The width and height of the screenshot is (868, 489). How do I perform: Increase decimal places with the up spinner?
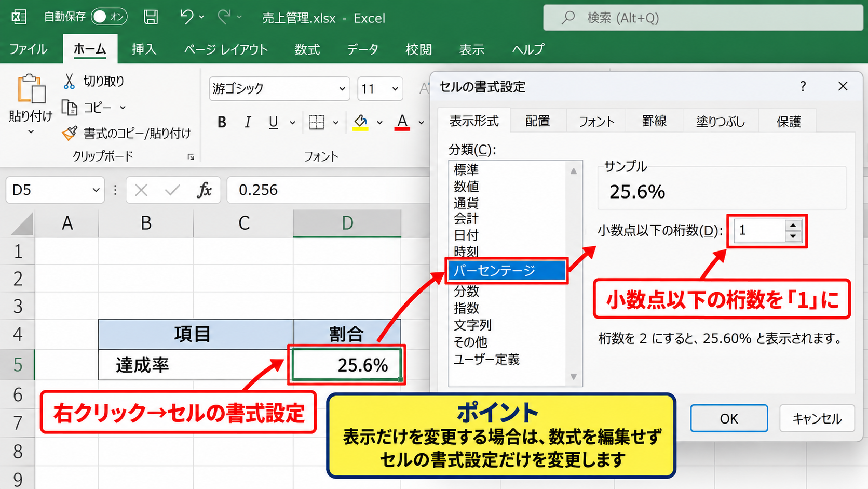coord(793,225)
